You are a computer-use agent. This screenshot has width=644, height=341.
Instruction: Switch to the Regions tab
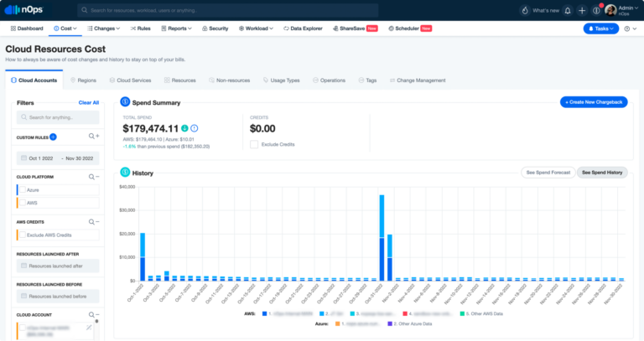[83, 80]
